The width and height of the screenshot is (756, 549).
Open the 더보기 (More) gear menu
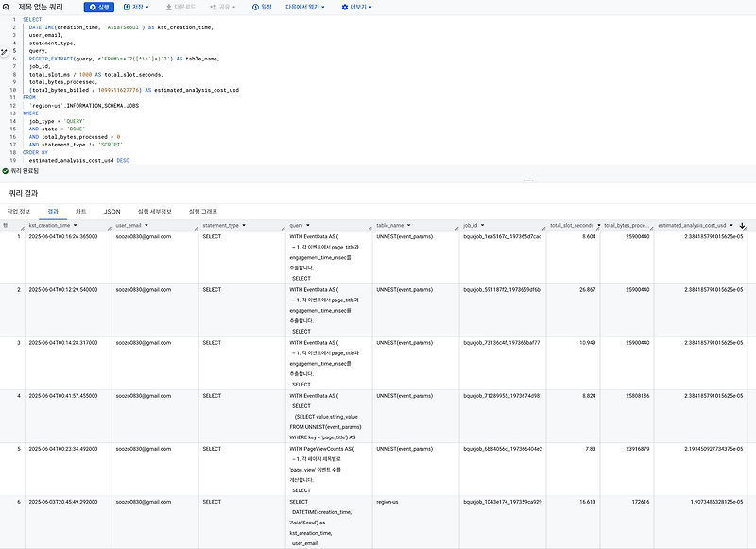point(357,8)
